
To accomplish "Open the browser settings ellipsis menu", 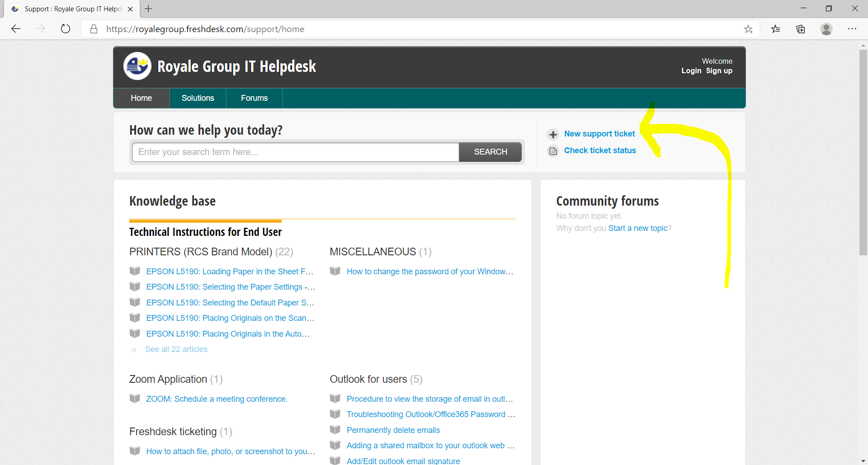I will click(852, 29).
